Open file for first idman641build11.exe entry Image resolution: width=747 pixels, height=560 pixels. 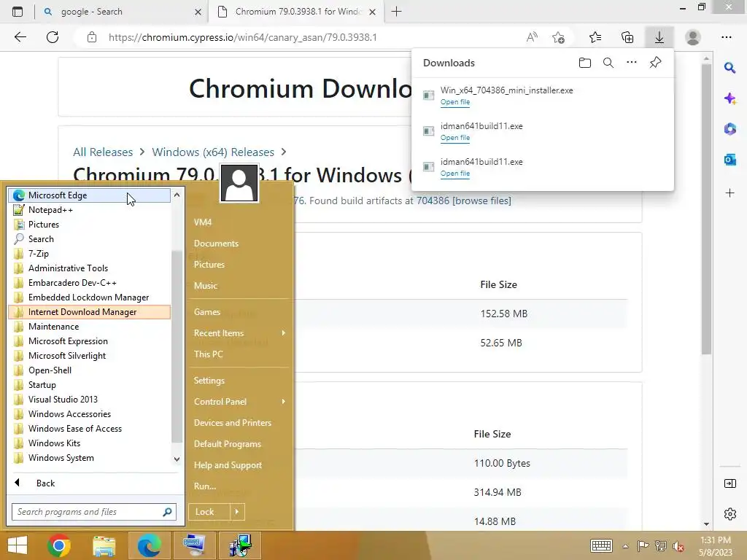pyautogui.click(x=455, y=138)
